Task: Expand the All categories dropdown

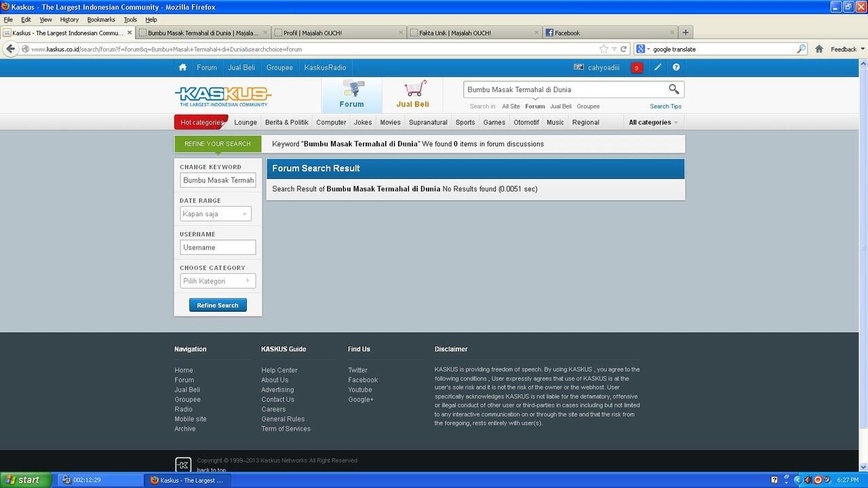Action: (653, 122)
